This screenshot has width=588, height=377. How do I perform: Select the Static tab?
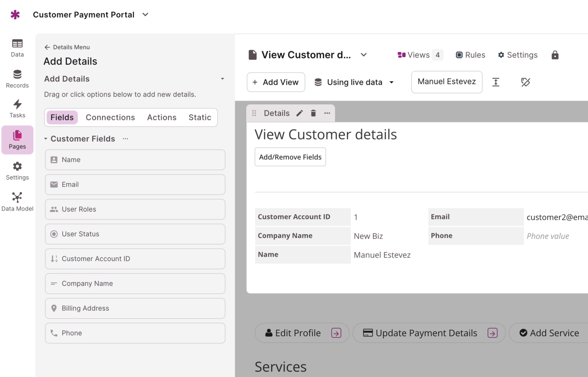click(200, 117)
